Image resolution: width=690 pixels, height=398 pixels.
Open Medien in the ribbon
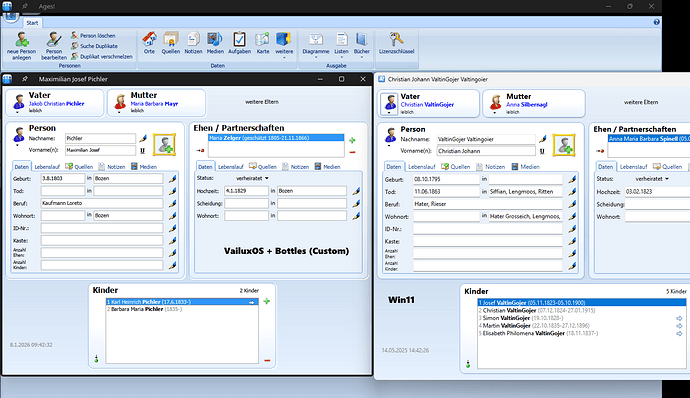pyautogui.click(x=215, y=43)
